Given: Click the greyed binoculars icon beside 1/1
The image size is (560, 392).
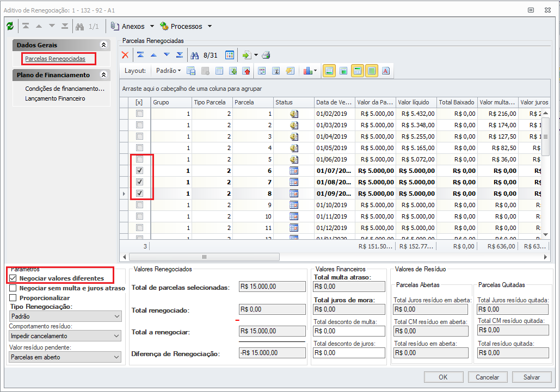Looking at the screenshot, I should click(79, 26).
